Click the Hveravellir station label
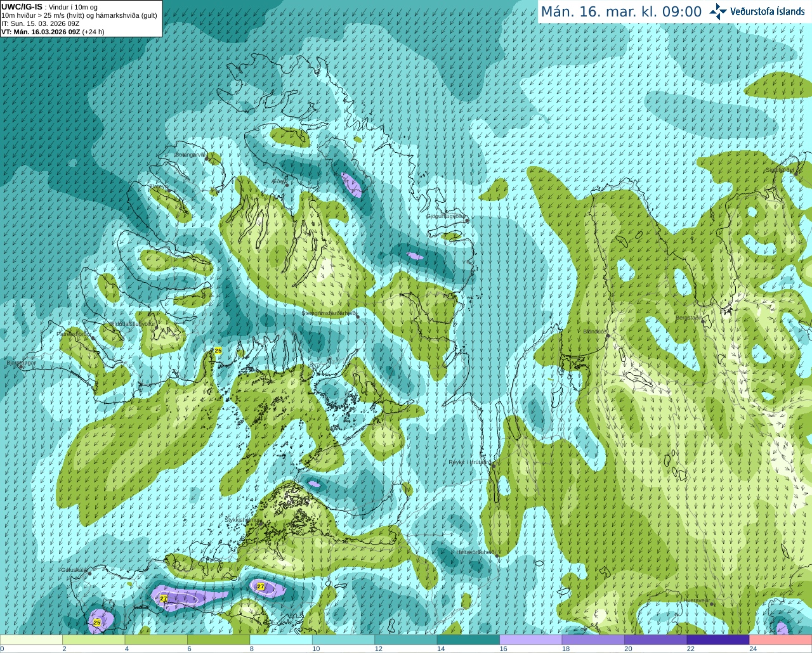The height and width of the screenshot is (653, 812). coord(697,600)
